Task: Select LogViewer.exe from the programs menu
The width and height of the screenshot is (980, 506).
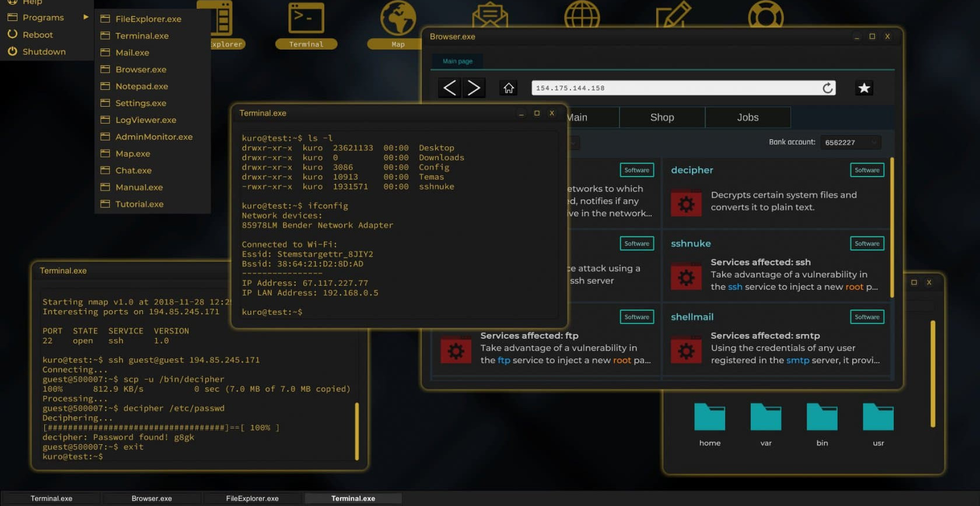Action: [145, 120]
